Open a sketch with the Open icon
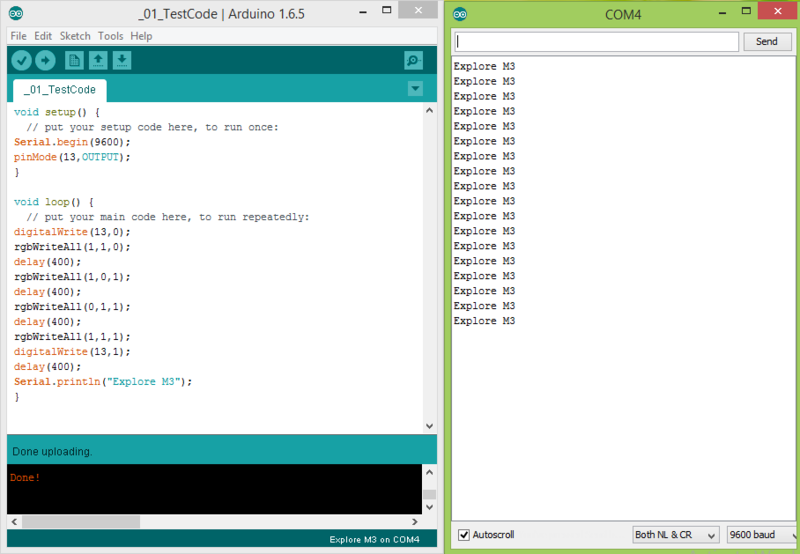 pyautogui.click(x=98, y=60)
